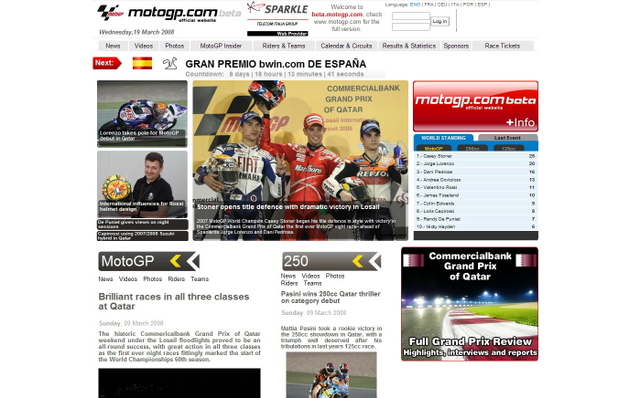
Task: Open the red motogp.com beta +Info banner
Action: pos(476,106)
